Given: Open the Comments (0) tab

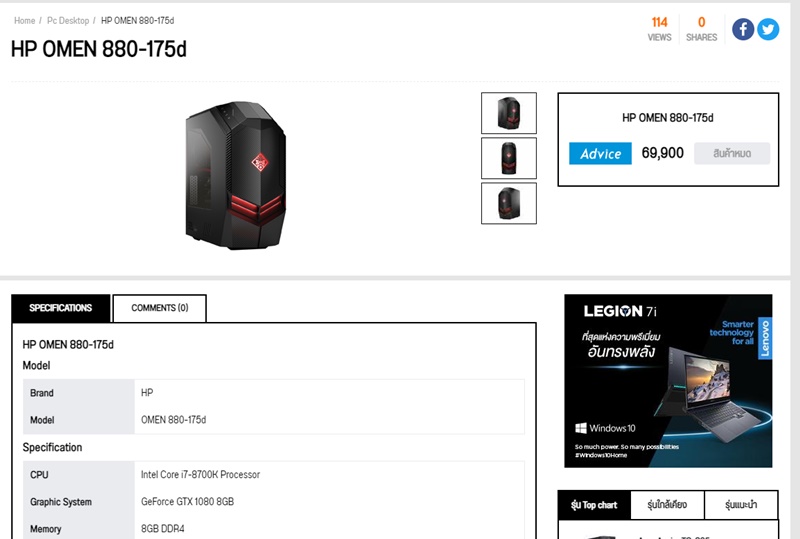Looking at the screenshot, I should click(160, 308).
